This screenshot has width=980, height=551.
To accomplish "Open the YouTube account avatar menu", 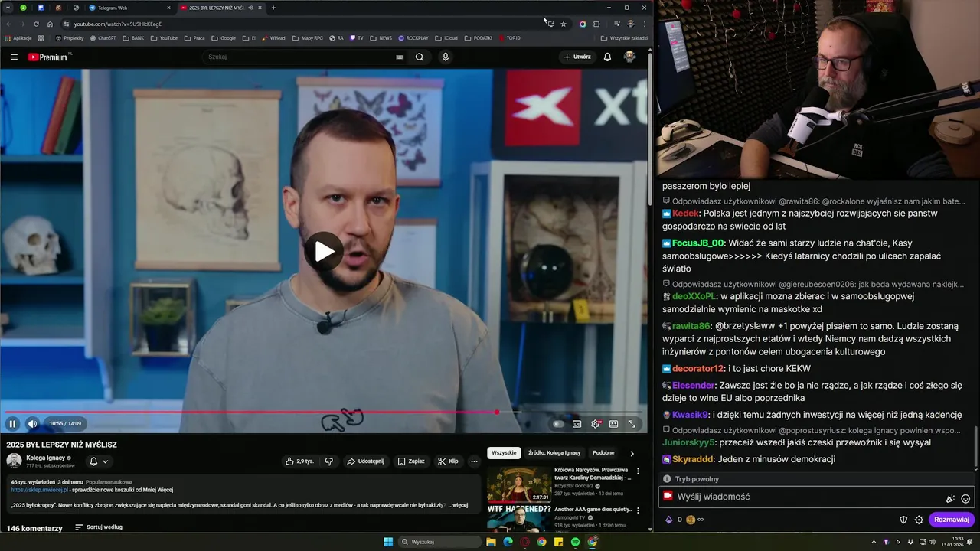I will [629, 57].
